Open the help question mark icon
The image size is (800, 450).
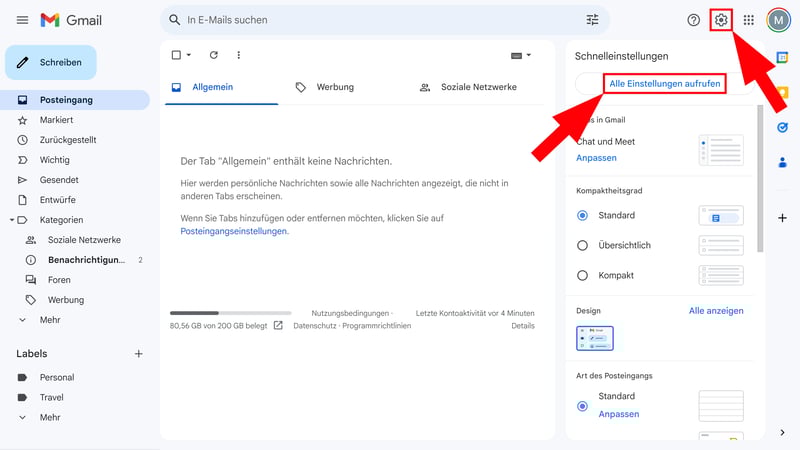pos(693,20)
